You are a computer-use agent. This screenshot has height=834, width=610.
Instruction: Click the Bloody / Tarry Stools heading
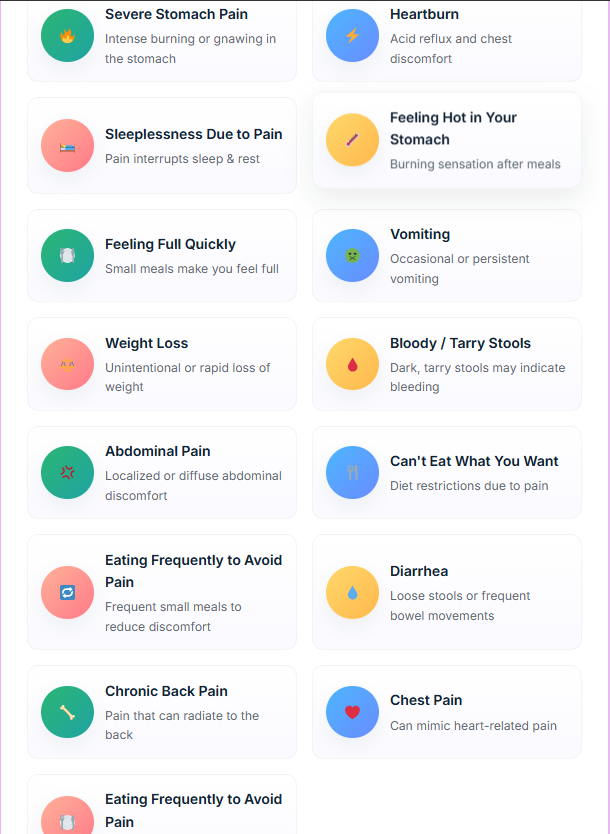click(x=460, y=343)
